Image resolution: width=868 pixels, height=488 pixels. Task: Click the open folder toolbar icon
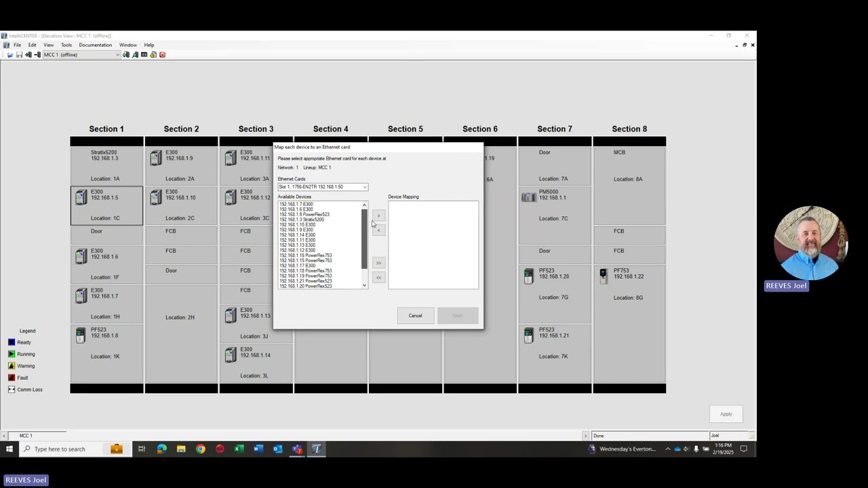point(10,55)
